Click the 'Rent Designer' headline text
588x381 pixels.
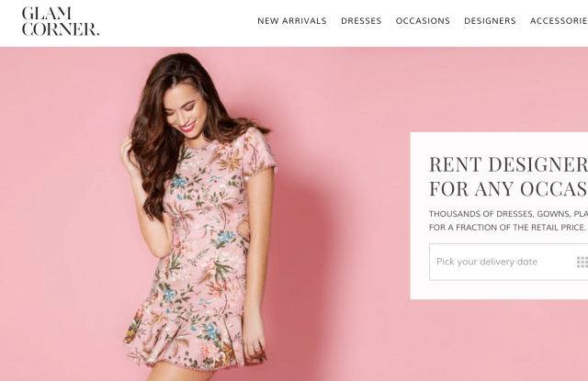coord(507,164)
